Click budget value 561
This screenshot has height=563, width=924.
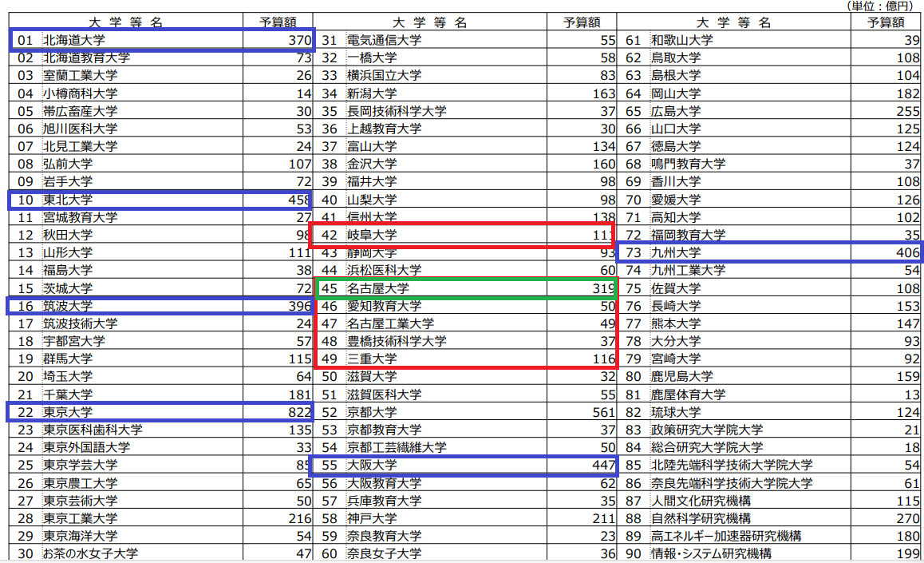[x=603, y=412]
